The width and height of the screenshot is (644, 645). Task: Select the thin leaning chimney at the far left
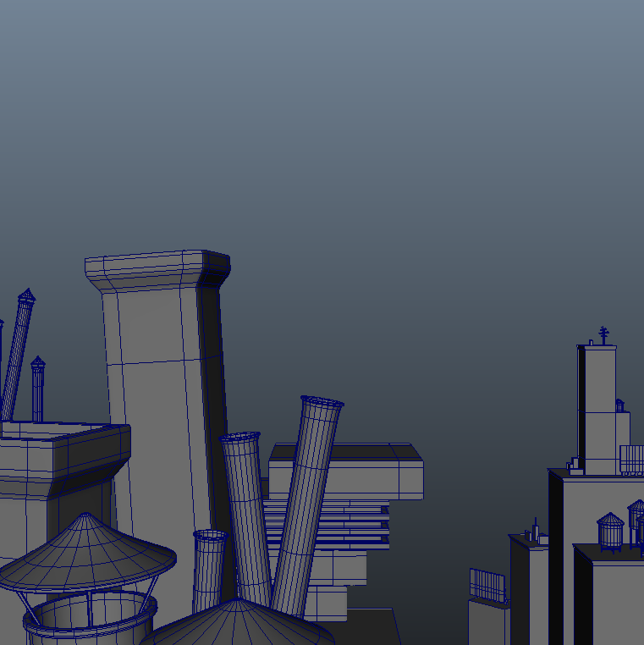point(17,356)
